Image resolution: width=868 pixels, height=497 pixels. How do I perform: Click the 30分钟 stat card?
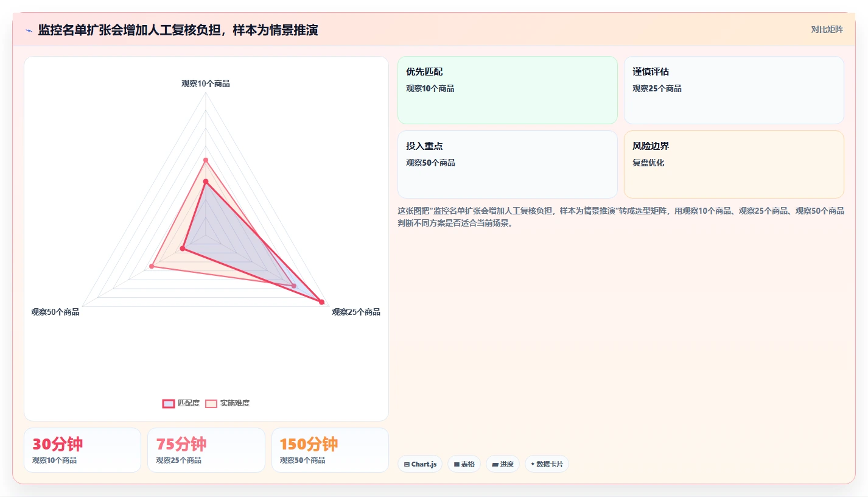82,450
